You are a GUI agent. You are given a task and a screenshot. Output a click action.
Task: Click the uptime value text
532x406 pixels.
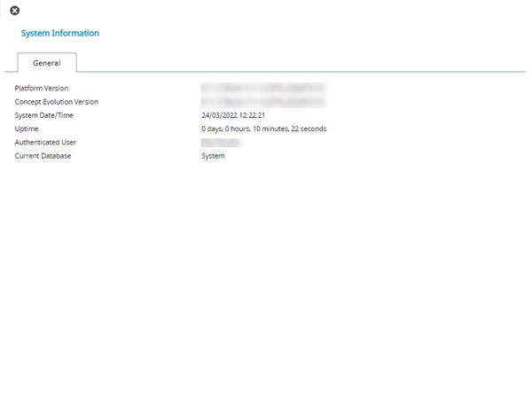pos(263,129)
